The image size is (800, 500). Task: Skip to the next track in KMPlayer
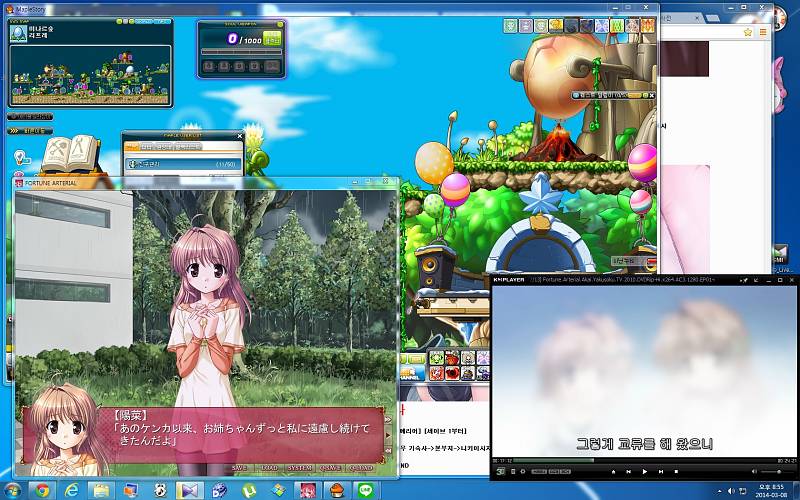point(661,471)
